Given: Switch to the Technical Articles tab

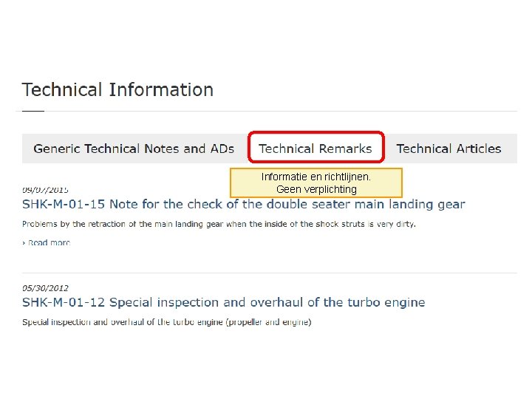Looking at the screenshot, I should click(449, 149).
